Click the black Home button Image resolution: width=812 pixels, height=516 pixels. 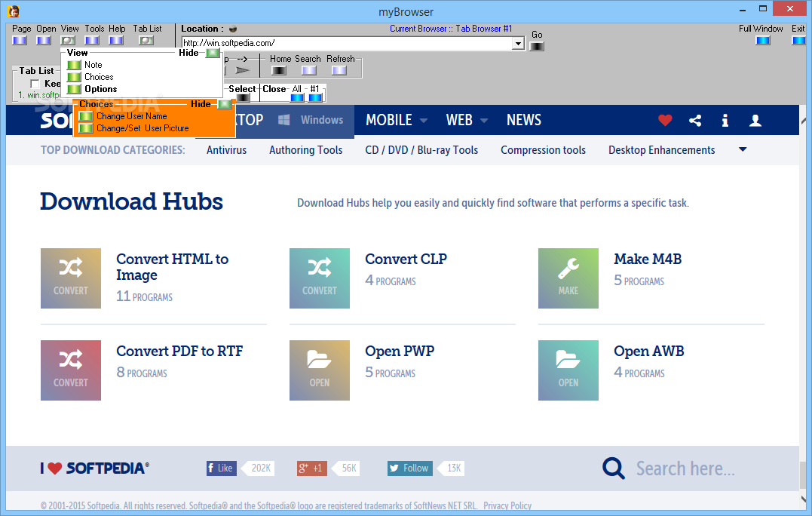279,70
